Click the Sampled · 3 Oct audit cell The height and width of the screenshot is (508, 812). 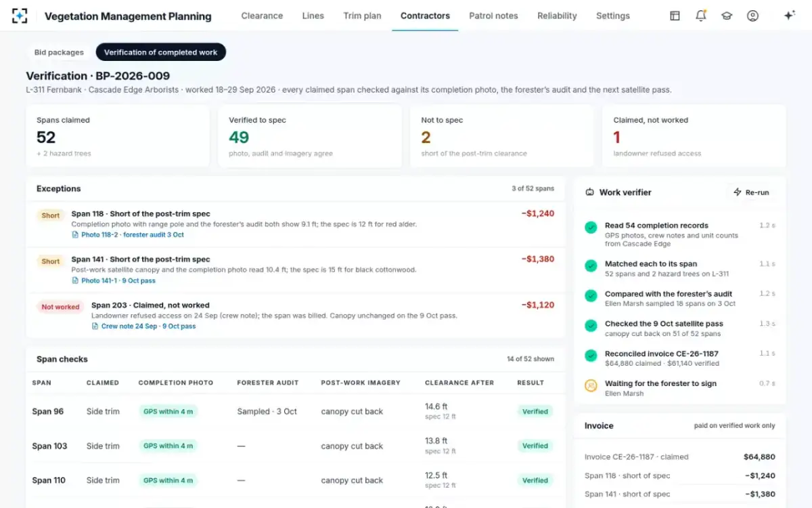[267, 411]
